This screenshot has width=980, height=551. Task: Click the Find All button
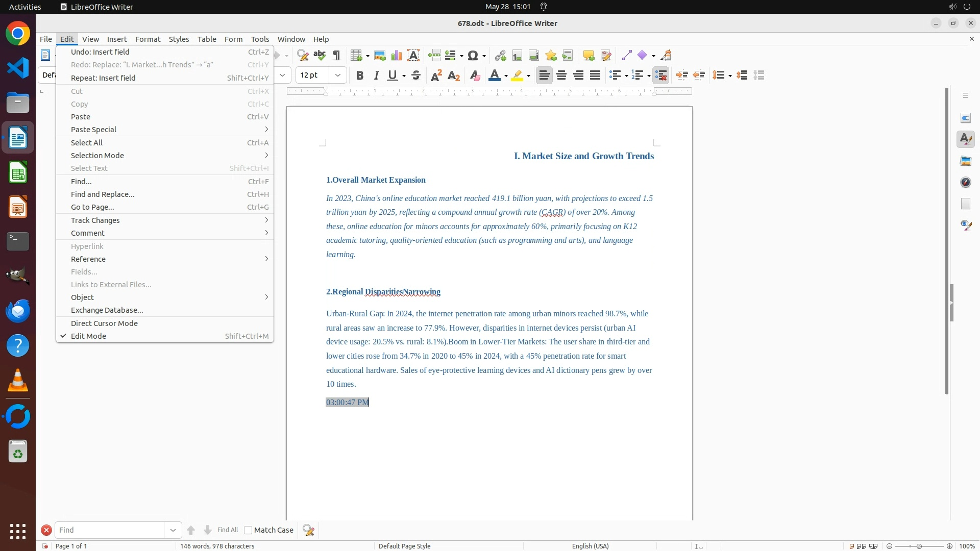pos(228,530)
